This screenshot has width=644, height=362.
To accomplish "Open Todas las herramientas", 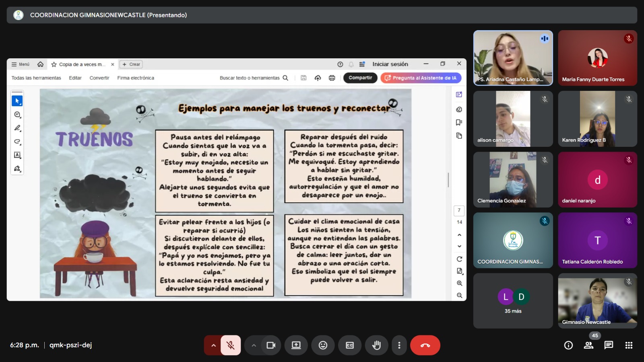I will pyautogui.click(x=36, y=78).
